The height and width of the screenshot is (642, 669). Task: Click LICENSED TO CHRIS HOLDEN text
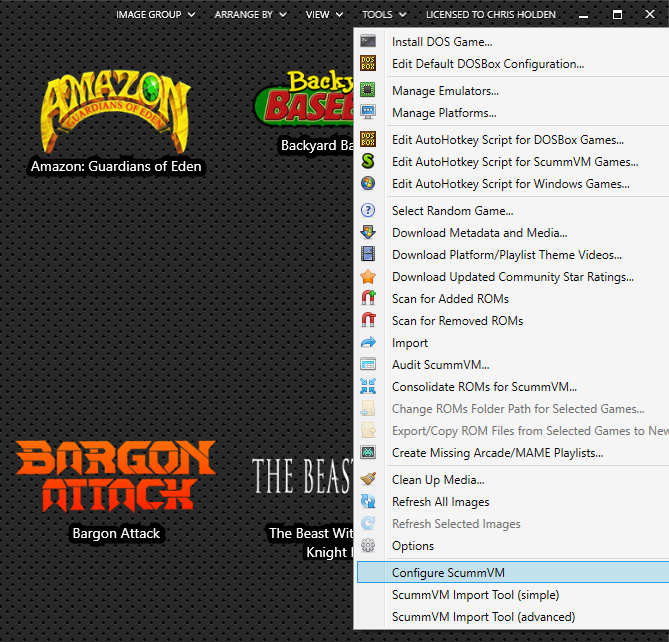[491, 15]
